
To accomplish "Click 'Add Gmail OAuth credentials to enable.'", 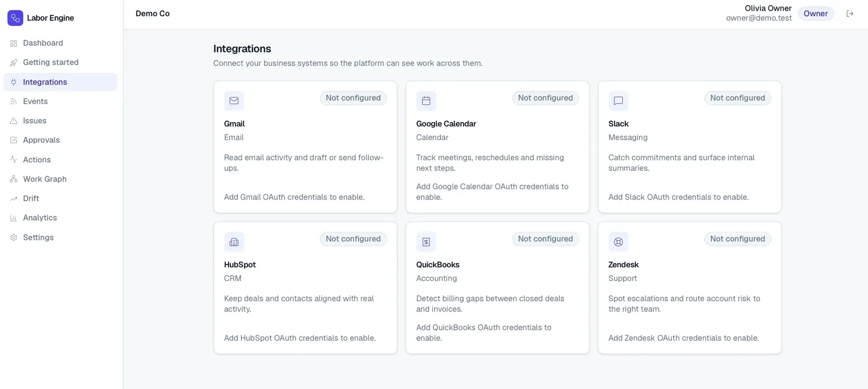I will [294, 197].
